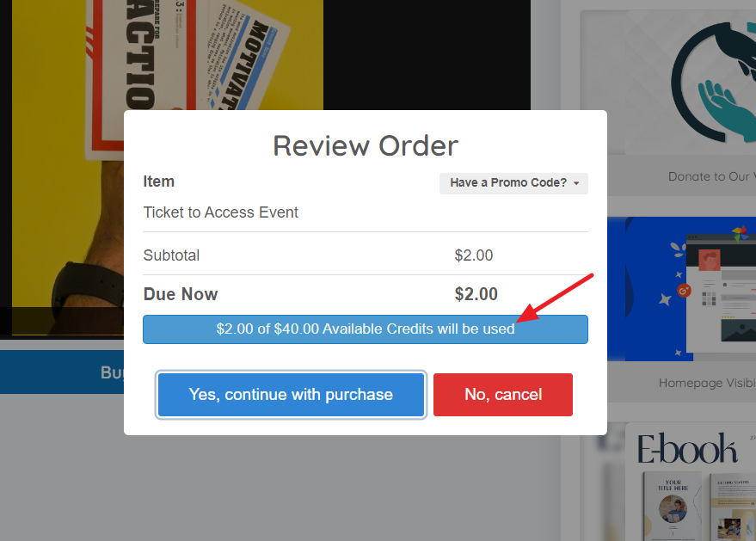Open the Homepage Visibility card image
756x541 pixels.
click(682, 289)
